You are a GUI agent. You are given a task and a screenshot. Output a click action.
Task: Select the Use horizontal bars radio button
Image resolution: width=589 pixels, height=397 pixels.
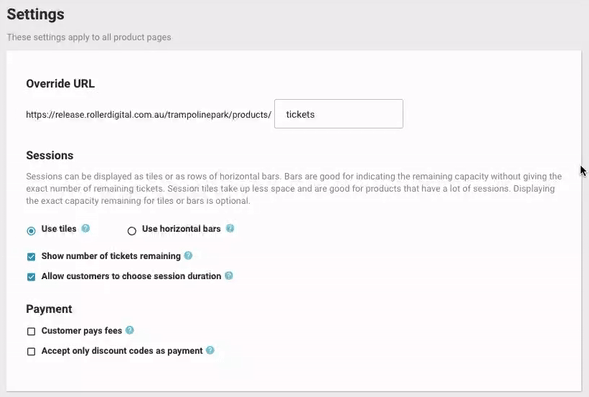pyautogui.click(x=131, y=231)
